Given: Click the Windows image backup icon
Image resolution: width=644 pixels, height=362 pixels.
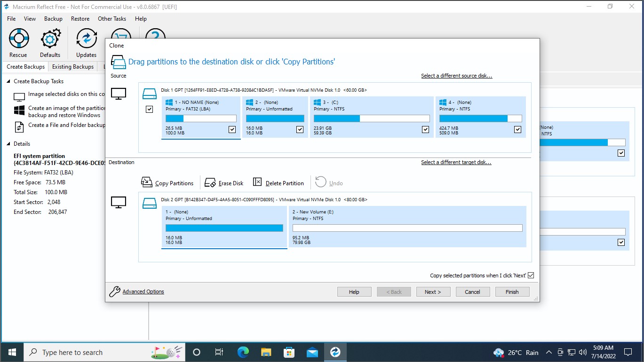Looking at the screenshot, I should click(x=19, y=110).
